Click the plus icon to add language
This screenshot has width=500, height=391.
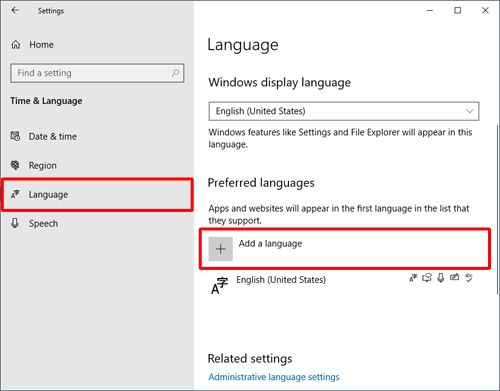221,249
